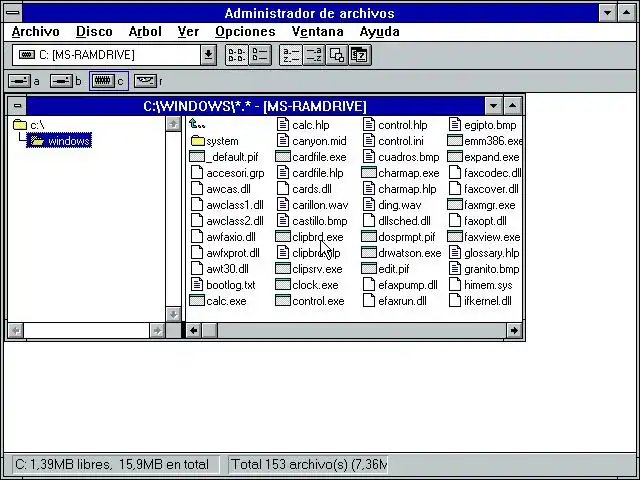This screenshot has height=480, width=640.
Task: Select the calc.exe program icon
Action: point(197,301)
